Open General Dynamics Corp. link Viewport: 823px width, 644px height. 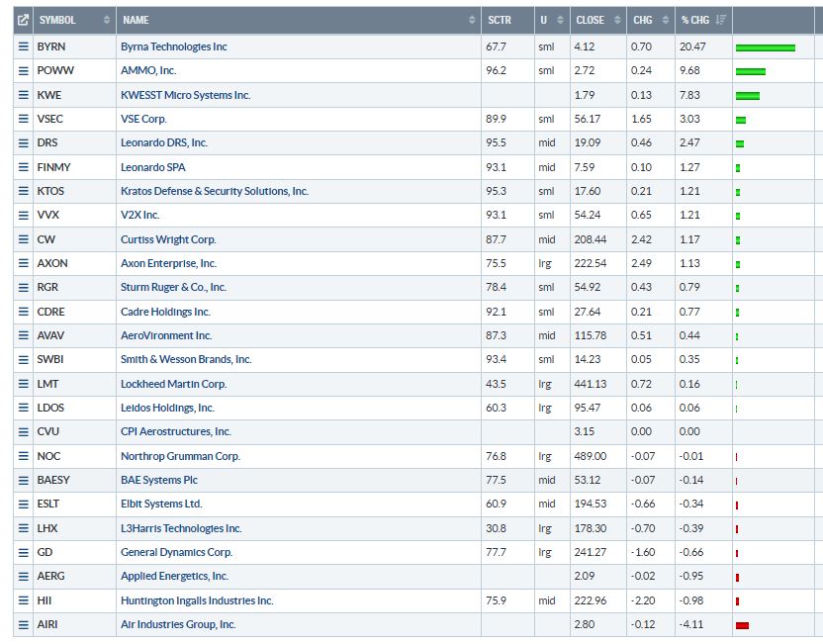176,552
